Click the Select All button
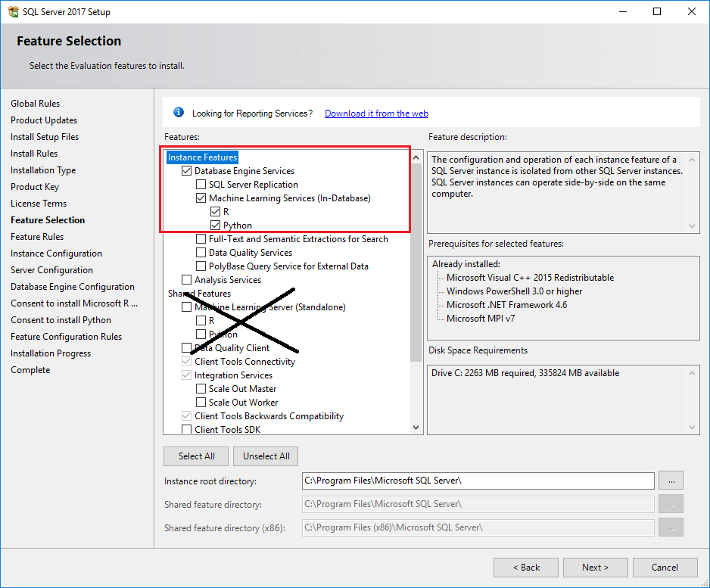The image size is (710, 588). 196,456
